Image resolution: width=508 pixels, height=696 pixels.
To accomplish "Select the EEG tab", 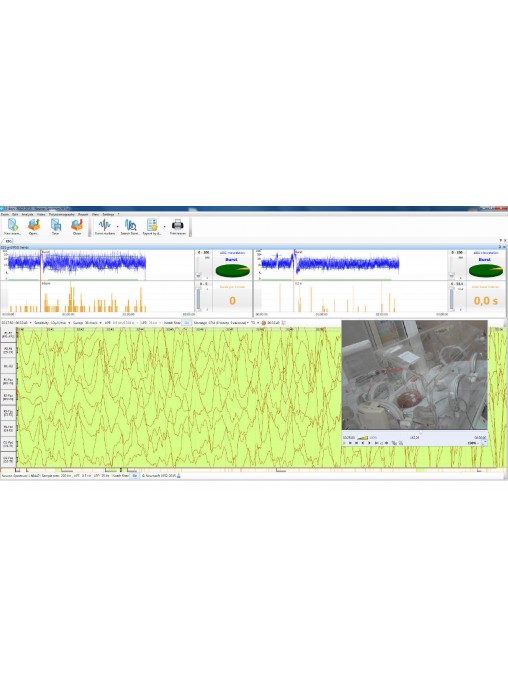I will coord(8,241).
